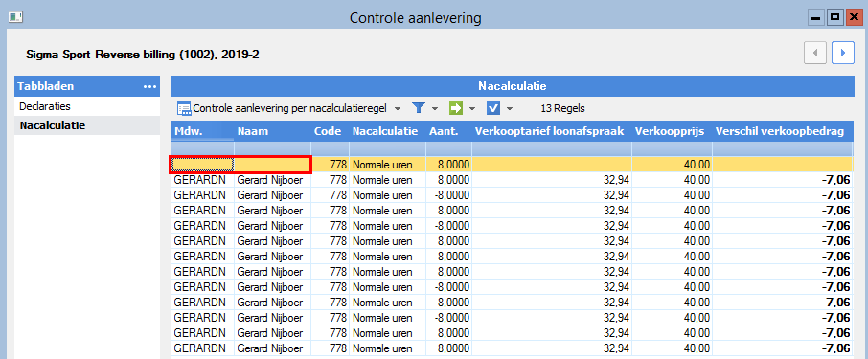
Task: Click the filter field under Code header
Action: point(330,148)
